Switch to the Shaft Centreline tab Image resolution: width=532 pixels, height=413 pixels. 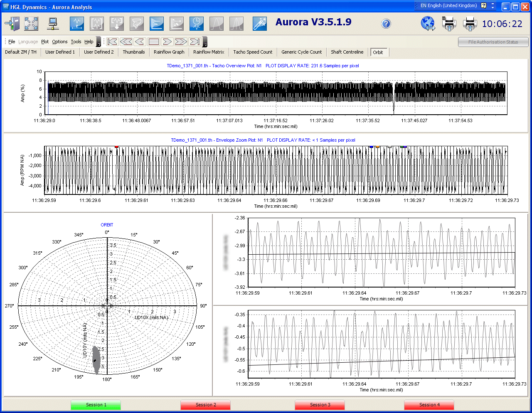tap(347, 52)
